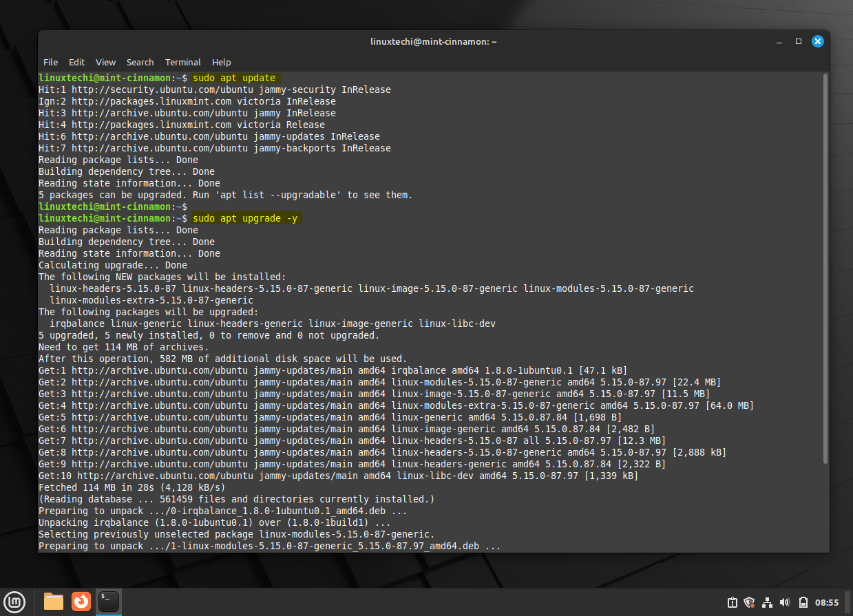This screenshot has width=853, height=616.
Task: Open the 08:55 clock calendar
Action: coord(827,602)
